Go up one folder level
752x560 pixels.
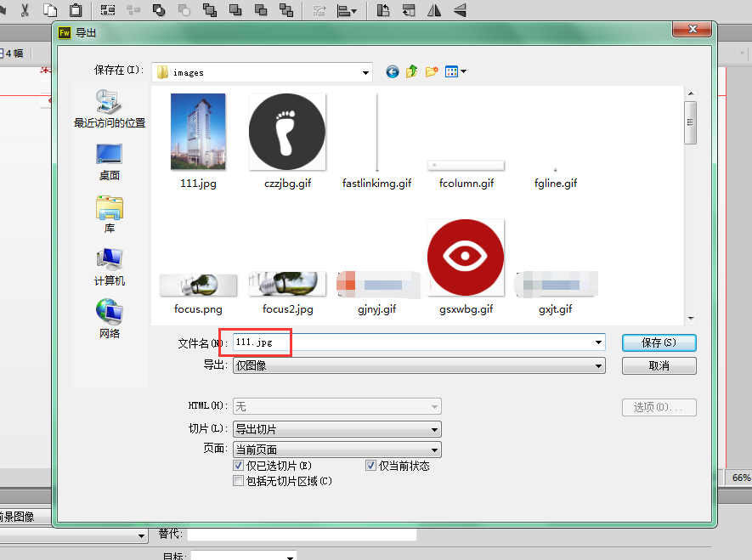pyautogui.click(x=411, y=71)
